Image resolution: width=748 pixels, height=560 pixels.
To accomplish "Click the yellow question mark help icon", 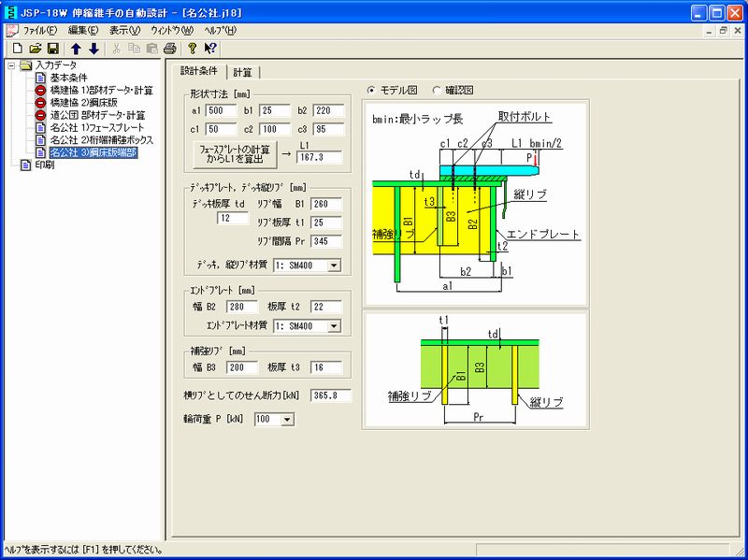I will [192, 48].
